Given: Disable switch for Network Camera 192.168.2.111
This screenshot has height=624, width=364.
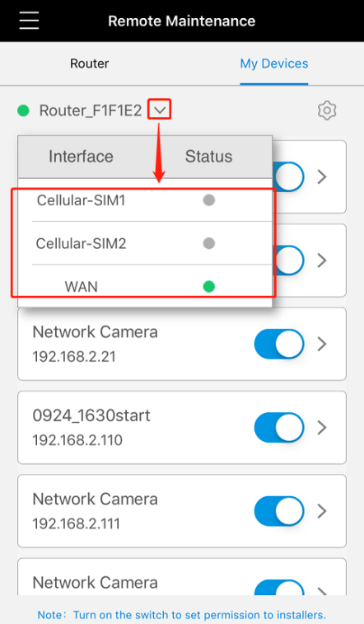Looking at the screenshot, I should point(279,511).
